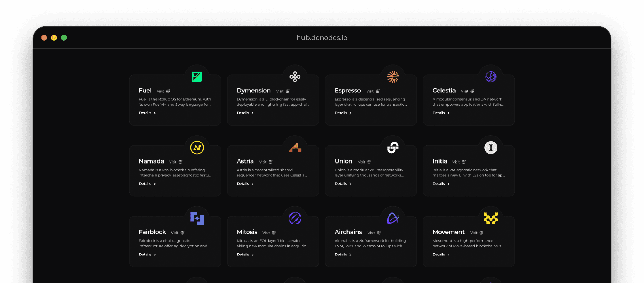Screen dimensions: 644x283
Task: Click the globe icon beside Namada Visit
Action: click(x=180, y=162)
